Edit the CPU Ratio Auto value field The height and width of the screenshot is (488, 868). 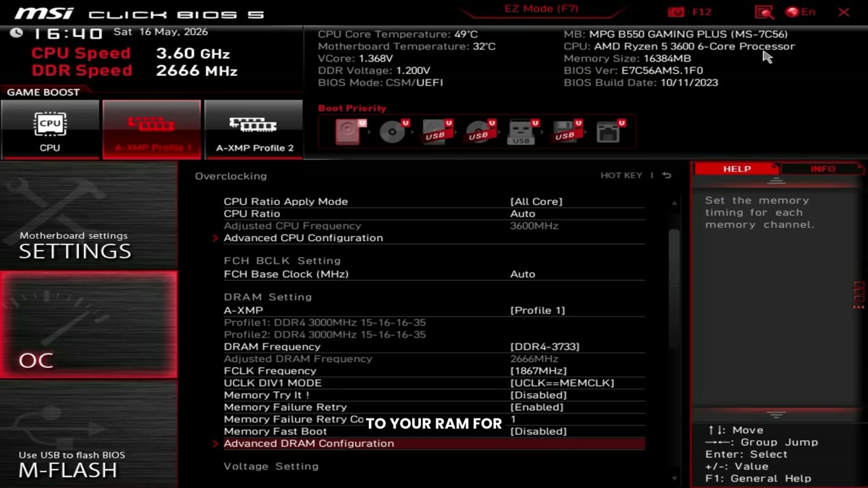tap(523, 214)
